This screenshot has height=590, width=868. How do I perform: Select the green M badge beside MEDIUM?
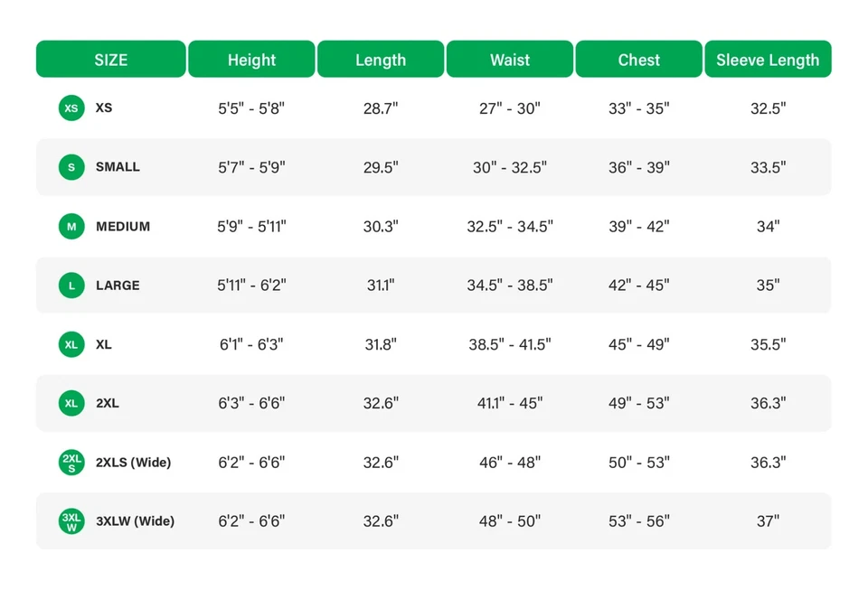point(71,227)
